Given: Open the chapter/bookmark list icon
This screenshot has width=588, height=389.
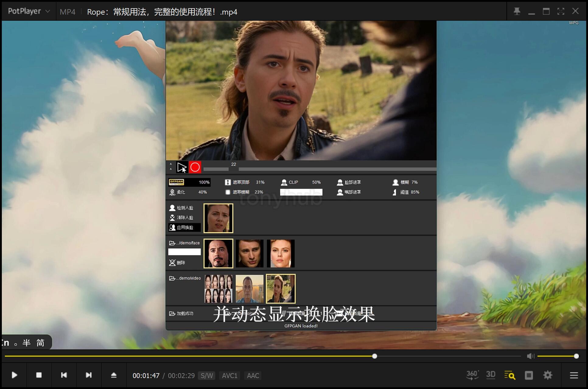Looking at the screenshot, I should [529, 375].
